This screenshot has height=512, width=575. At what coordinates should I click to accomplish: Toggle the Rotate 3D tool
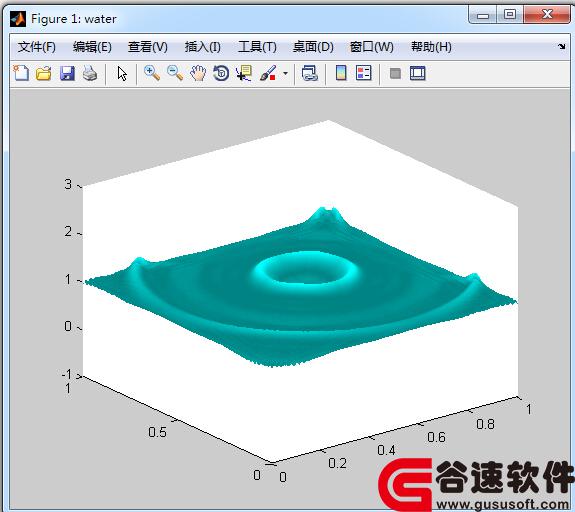click(221, 73)
